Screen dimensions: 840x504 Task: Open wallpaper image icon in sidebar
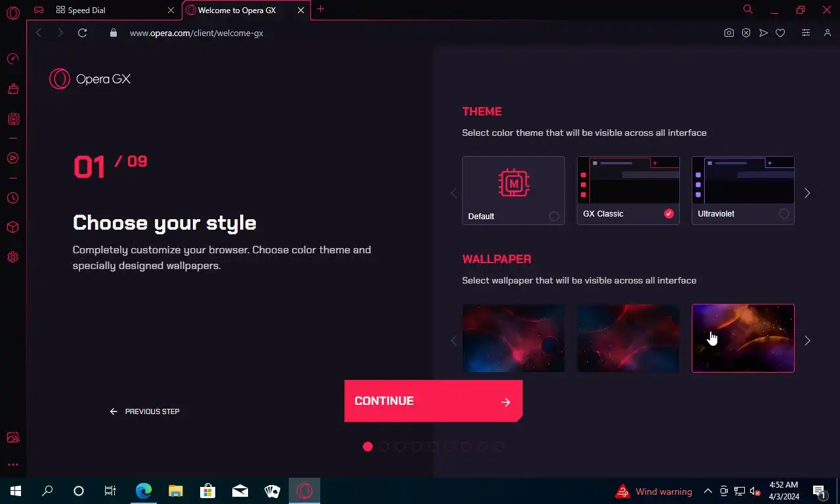(12, 438)
